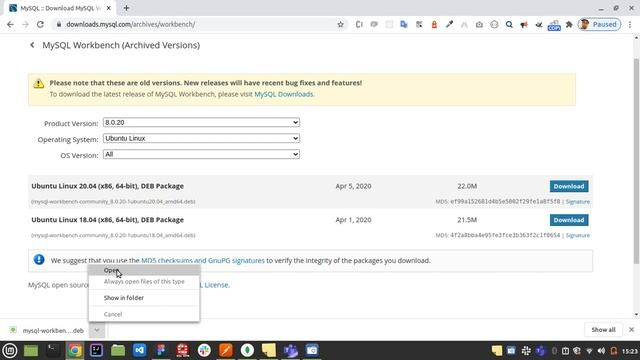Click the Apr 5, 2020 date text
The width and height of the screenshot is (640, 360).
point(353,186)
